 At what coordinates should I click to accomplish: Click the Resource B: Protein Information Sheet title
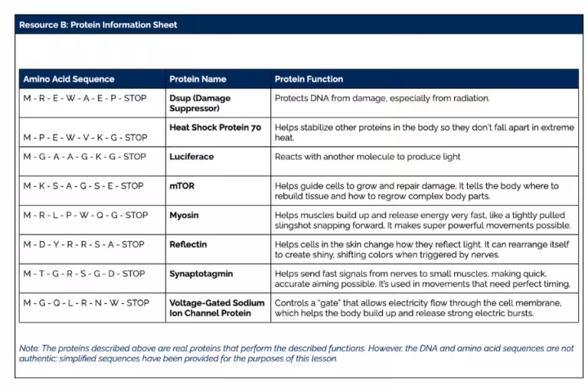click(x=98, y=24)
